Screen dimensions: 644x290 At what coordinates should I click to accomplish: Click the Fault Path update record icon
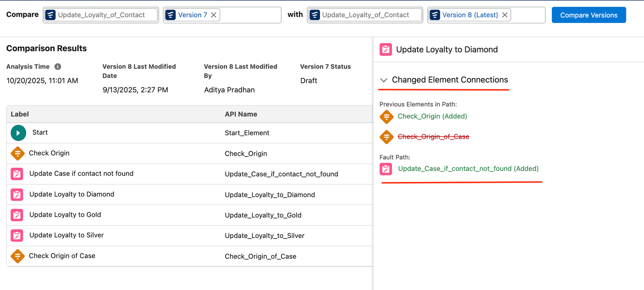tap(386, 169)
